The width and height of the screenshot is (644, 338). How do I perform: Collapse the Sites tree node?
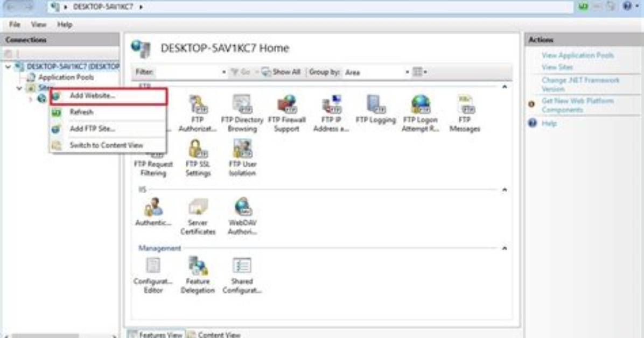pyautogui.click(x=19, y=88)
